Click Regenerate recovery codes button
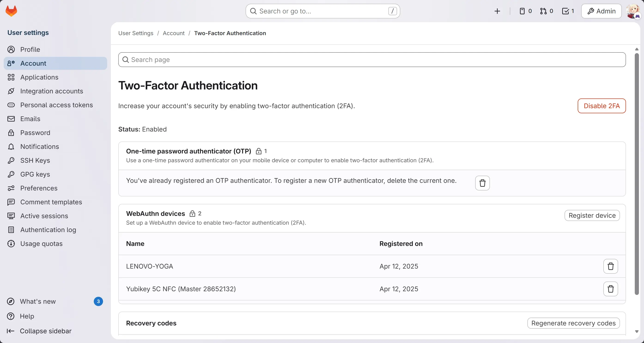Screen dimensions: 644x343 (x=573, y=323)
